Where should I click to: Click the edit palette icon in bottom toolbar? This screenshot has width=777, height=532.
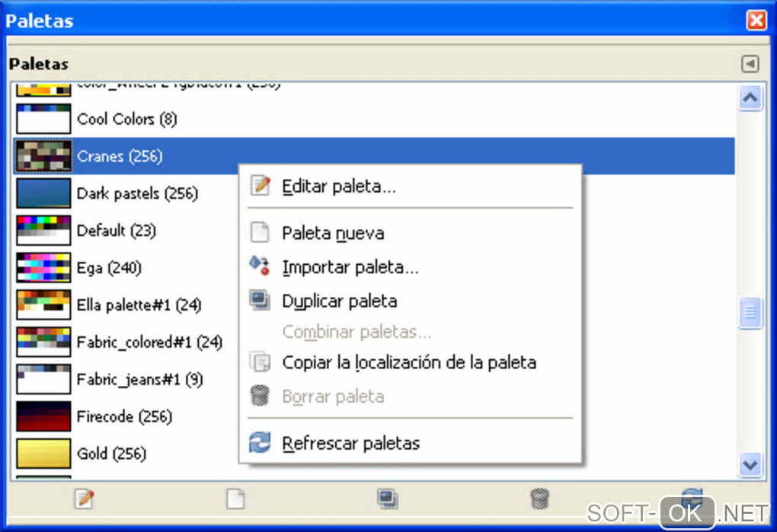tap(84, 499)
